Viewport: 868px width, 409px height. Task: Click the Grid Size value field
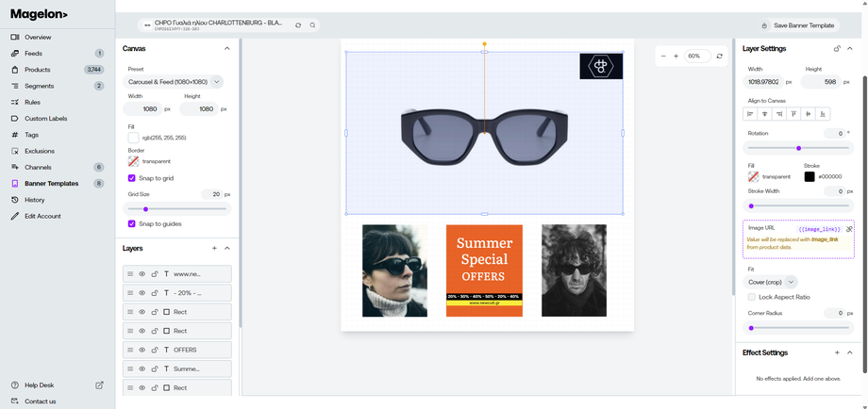[x=211, y=194]
